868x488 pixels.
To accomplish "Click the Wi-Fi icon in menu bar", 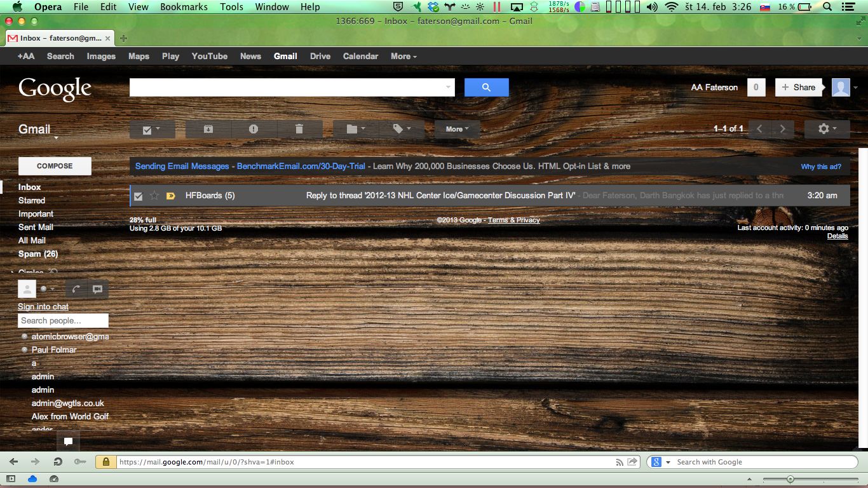I will [x=672, y=7].
